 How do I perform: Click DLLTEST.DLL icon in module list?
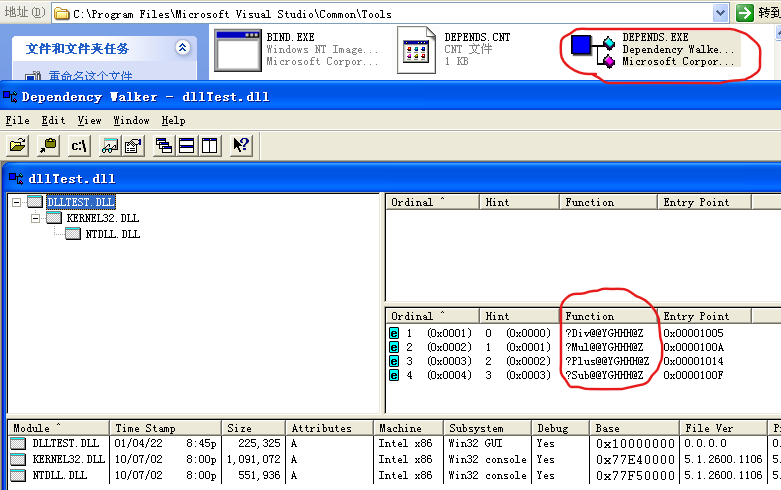(x=18, y=443)
